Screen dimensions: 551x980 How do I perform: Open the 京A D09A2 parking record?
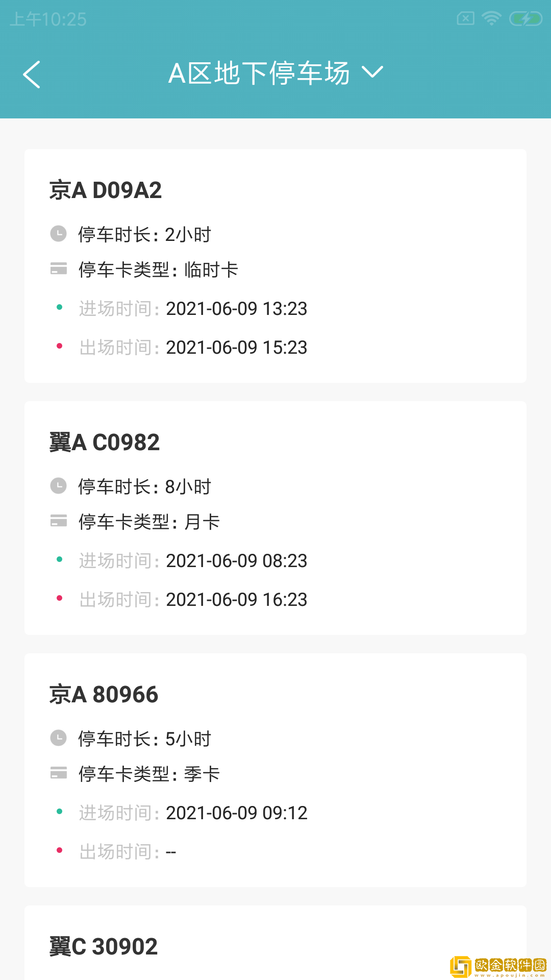click(x=275, y=265)
